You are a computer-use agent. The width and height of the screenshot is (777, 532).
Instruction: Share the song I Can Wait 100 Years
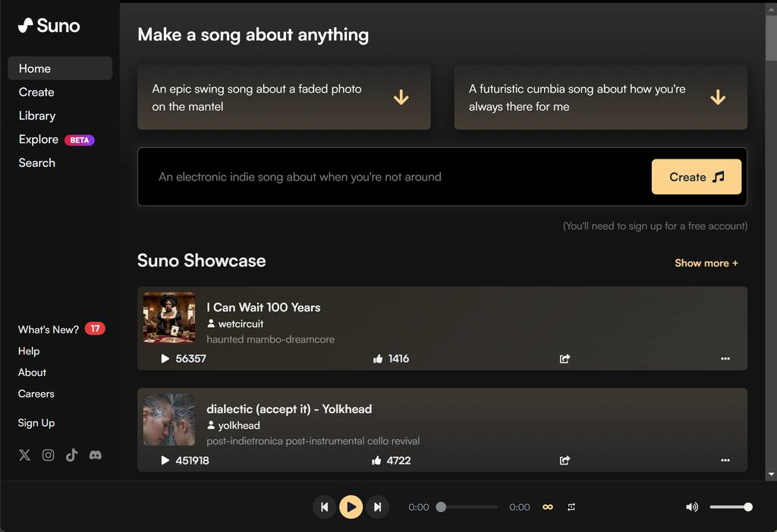[x=565, y=358]
